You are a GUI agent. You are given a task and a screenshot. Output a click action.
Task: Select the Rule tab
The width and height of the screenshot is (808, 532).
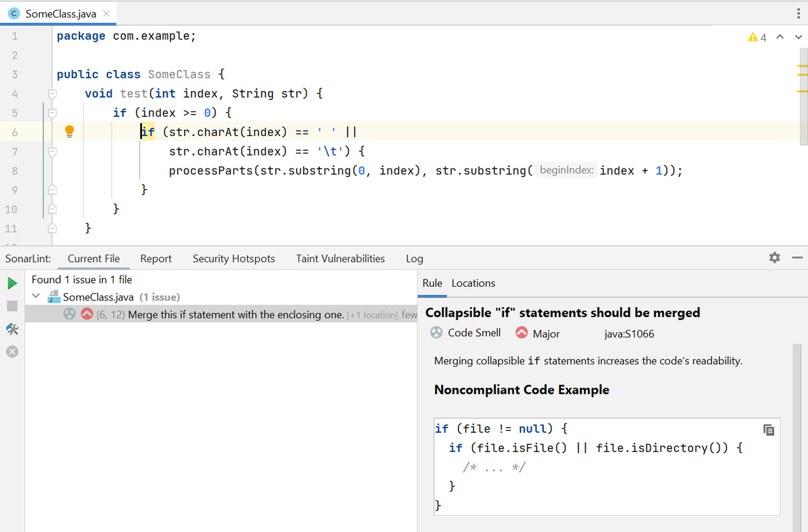coord(432,284)
